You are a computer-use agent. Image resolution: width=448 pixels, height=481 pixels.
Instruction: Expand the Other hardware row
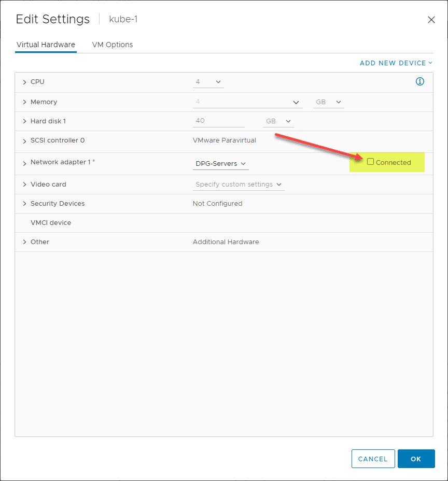(24, 242)
